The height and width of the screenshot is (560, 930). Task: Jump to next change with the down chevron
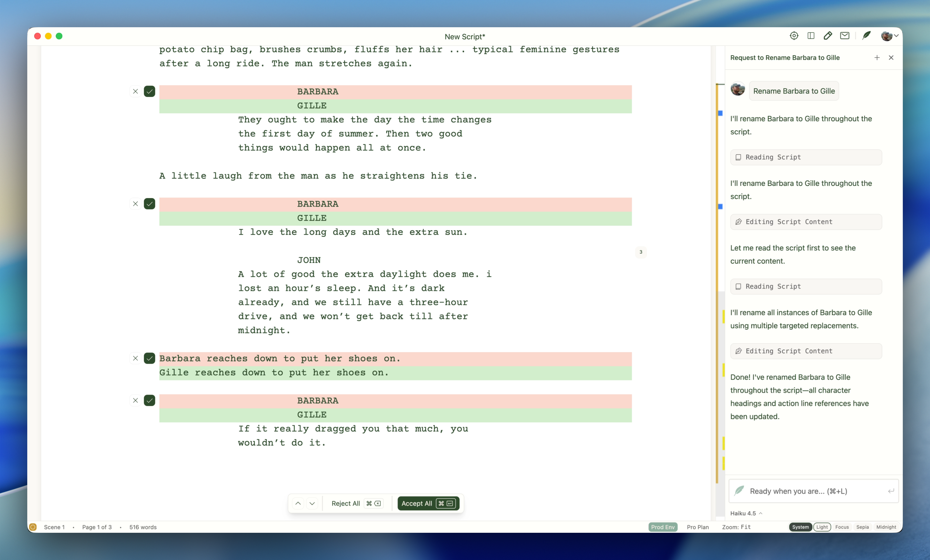312,503
